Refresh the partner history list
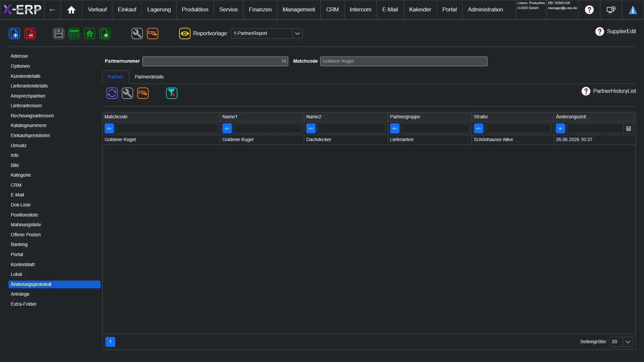The height and width of the screenshot is (362, 644). [x=112, y=93]
